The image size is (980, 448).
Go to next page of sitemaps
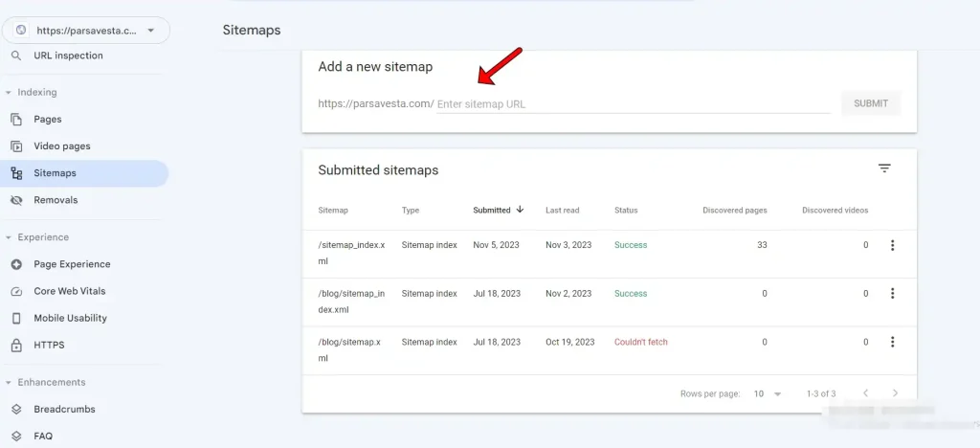pyautogui.click(x=895, y=393)
